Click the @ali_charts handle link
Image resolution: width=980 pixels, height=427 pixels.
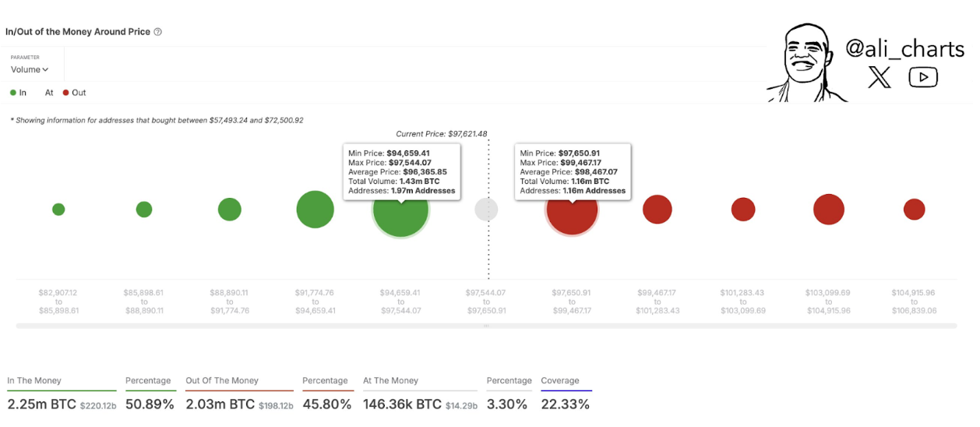click(x=904, y=49)
